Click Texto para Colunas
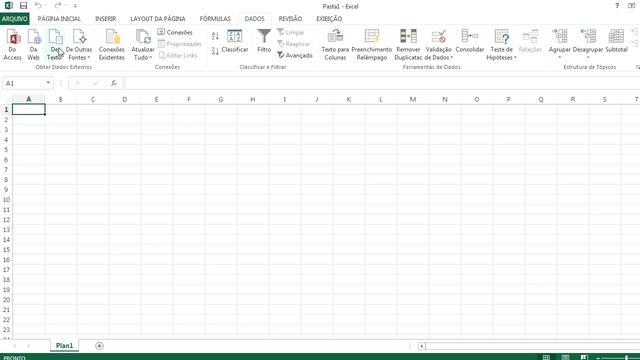Viewport: 640px width, 360px height. [335, 45]
